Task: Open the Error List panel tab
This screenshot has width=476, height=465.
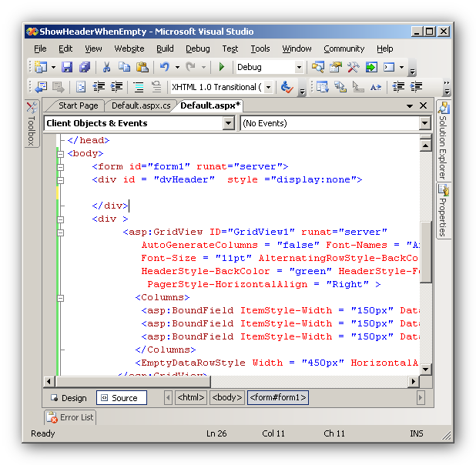Action: 70,417
